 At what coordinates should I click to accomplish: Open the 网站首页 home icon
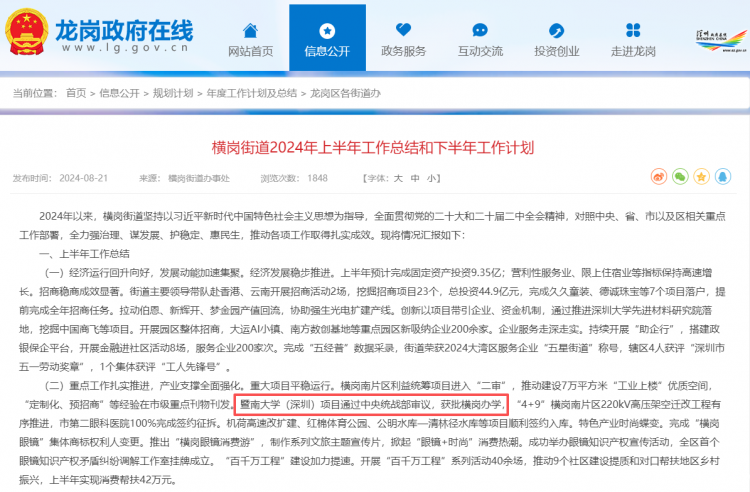pos(250,31)
